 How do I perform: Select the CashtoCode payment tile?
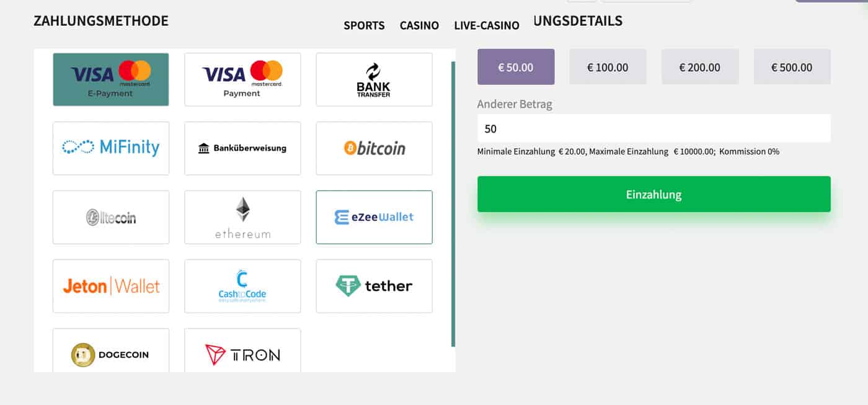pos(242,286)
